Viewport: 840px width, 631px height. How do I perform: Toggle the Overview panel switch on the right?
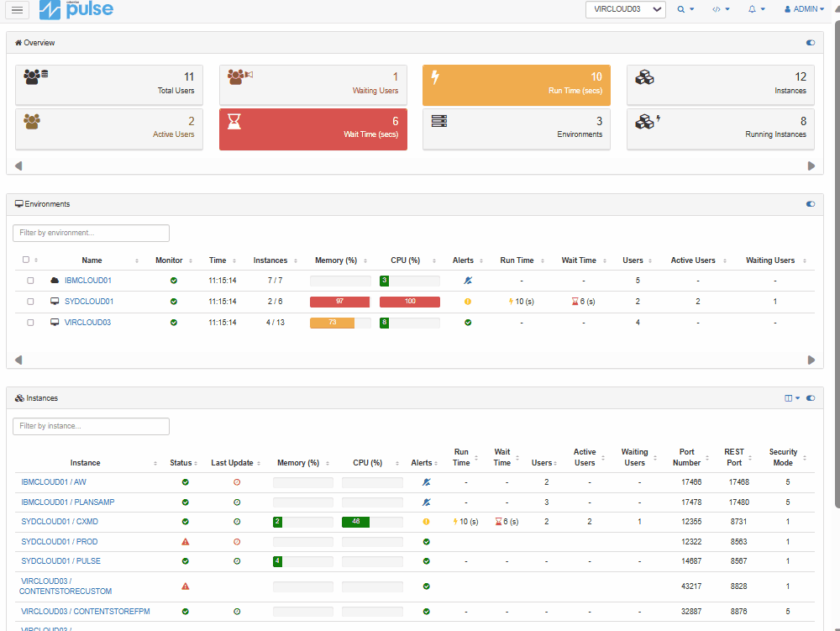[x=810, y=42]
